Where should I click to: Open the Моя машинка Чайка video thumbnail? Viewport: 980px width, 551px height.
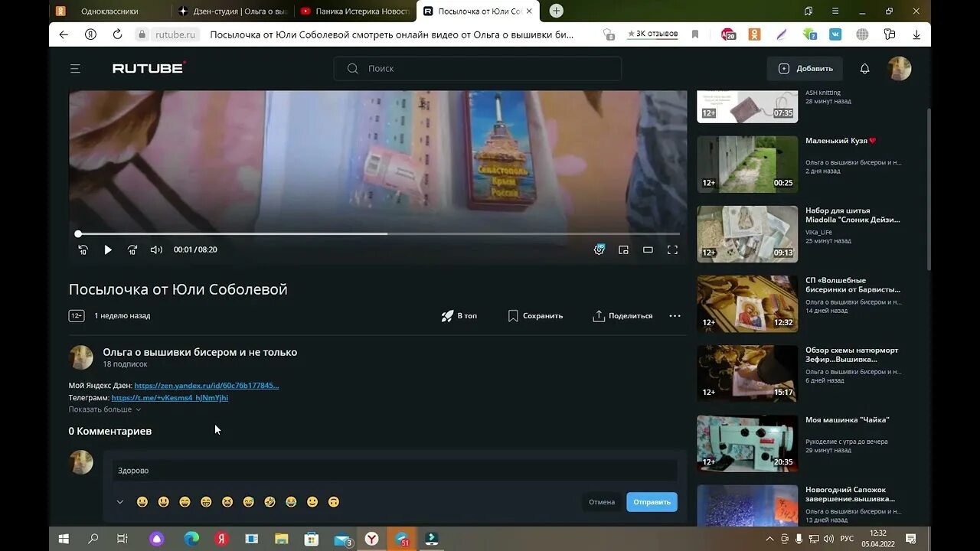(746, 443)
